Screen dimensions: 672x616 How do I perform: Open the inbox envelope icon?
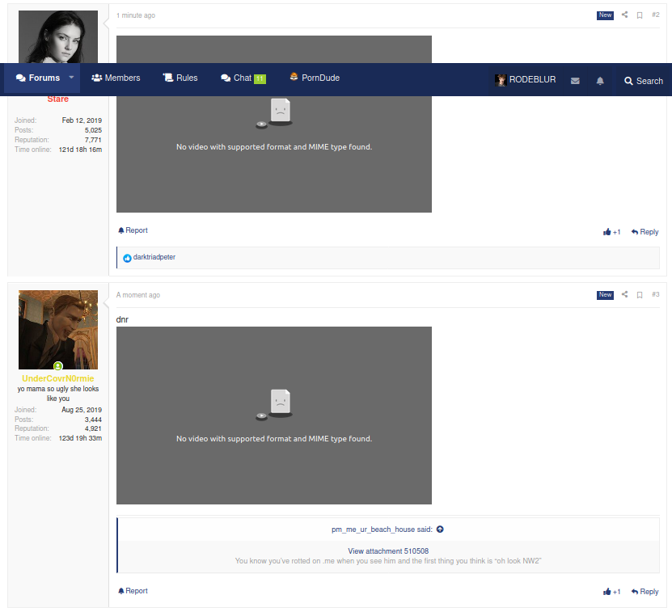pos(575,81)
